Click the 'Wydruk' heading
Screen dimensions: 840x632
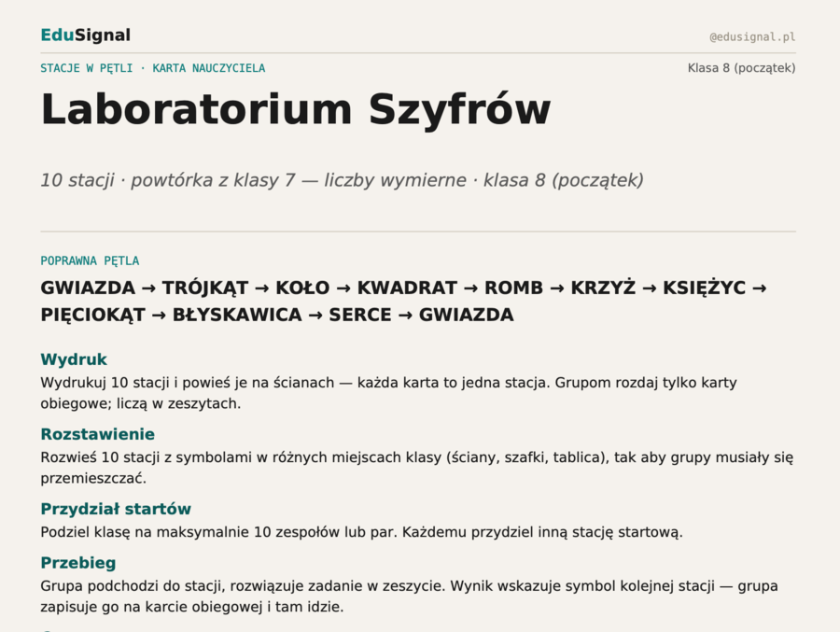click(74, 359)
